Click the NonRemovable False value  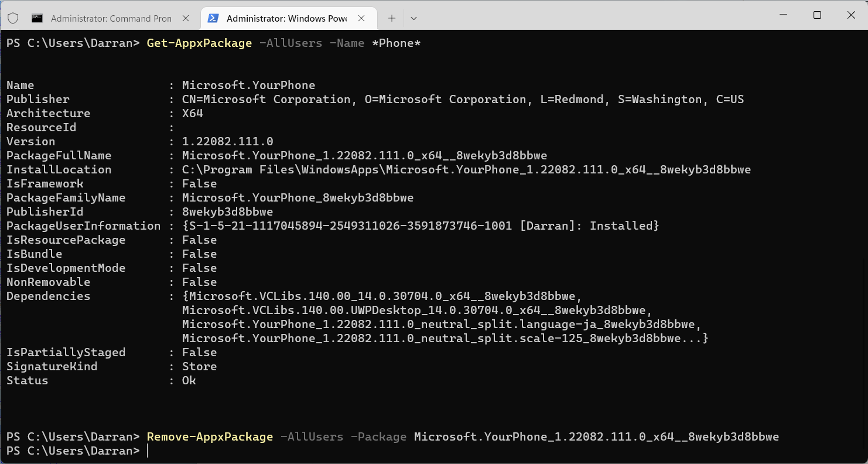point(199,282)
